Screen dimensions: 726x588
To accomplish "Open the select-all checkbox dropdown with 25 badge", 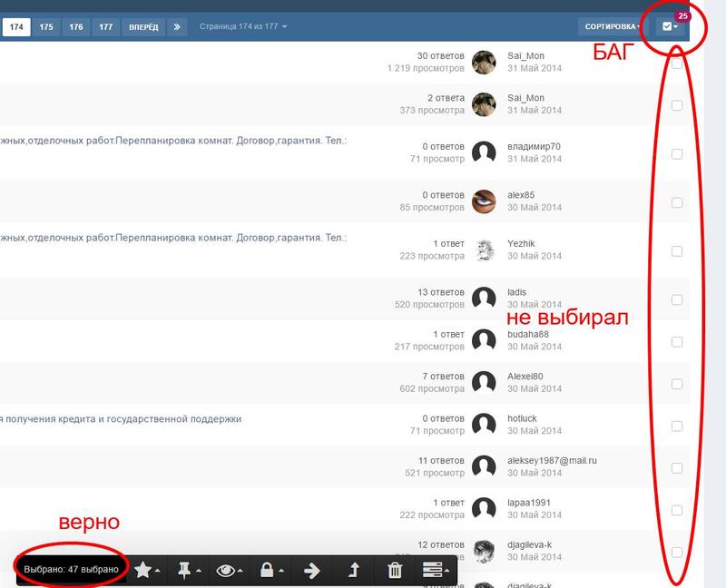I will 671,27.
